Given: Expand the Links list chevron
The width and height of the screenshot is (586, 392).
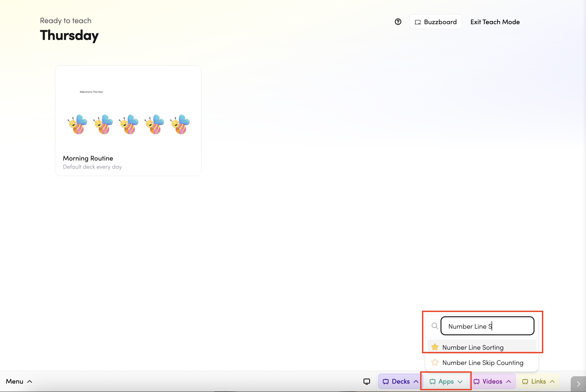Looking at the screenshot, I should (552, 381).
